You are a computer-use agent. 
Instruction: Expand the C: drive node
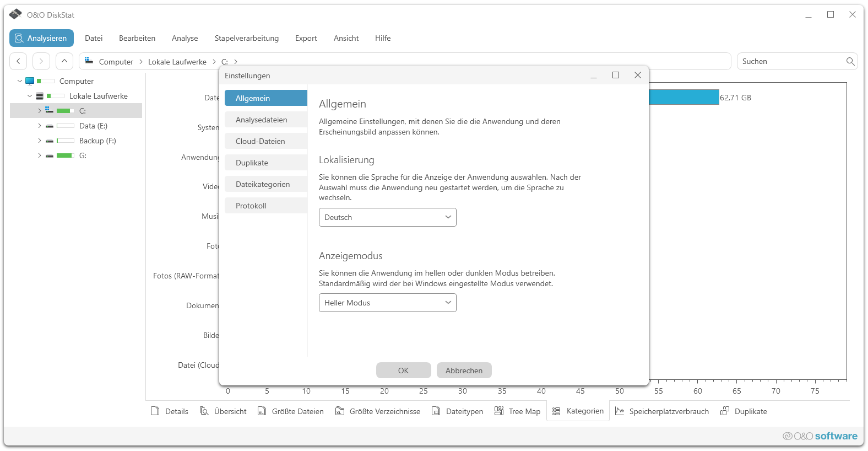(40, 111)
